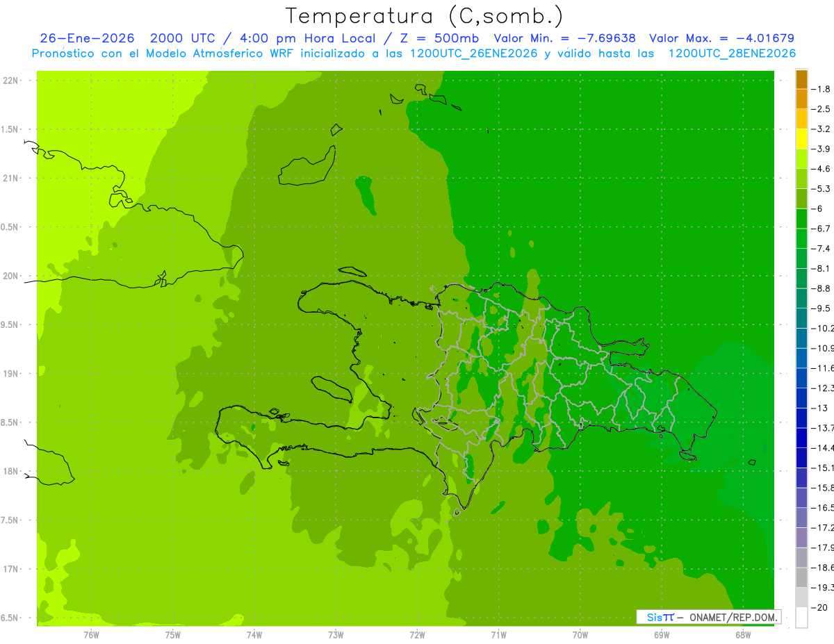Click the '22N' latitude label
834x644 pixels.
pos(10,81)
